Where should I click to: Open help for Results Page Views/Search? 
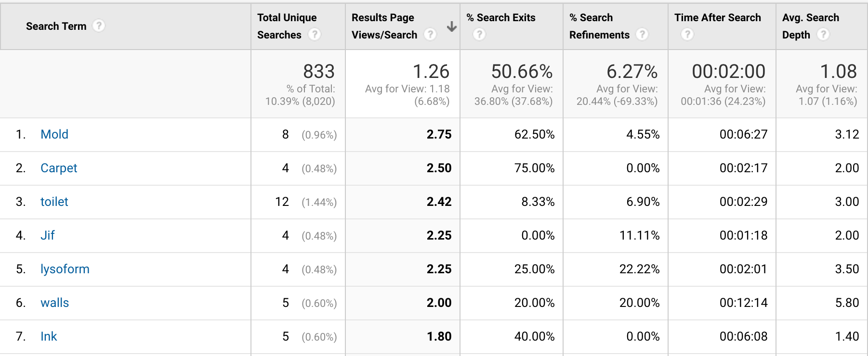(430, 35)
